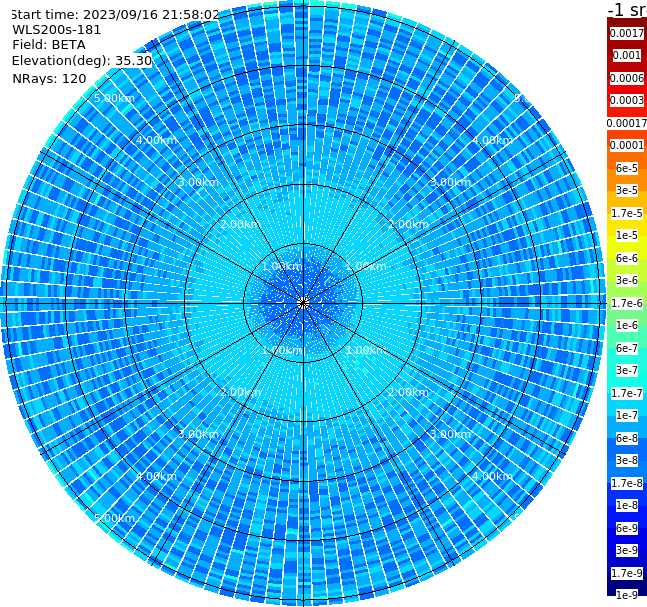Select the WLS200s-181 instrument label

tap(57, 30)
